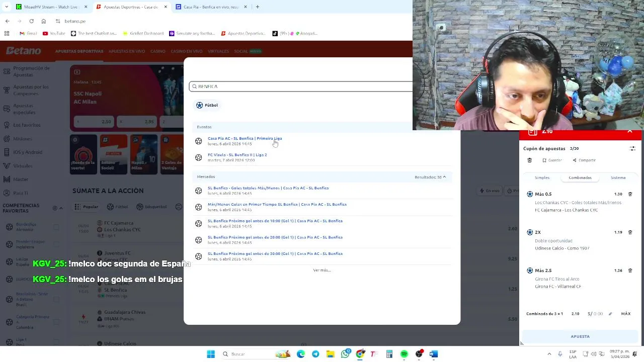This screenshot has width=644, height=362.
Task: Open Virtuales menu item
Action: tap(218, 51)
